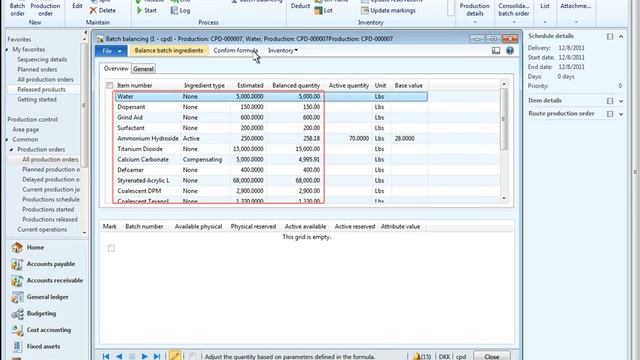
Task: Open Budgeting module icon
Action: pos(17,313)
